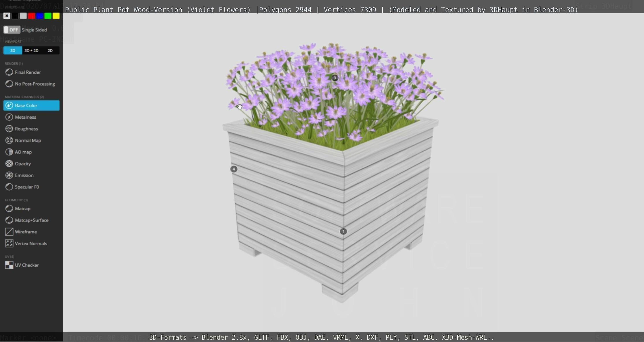Enable the Matcap geometry icon
This screenshot has width=644, height=342.
pos(9,209)
